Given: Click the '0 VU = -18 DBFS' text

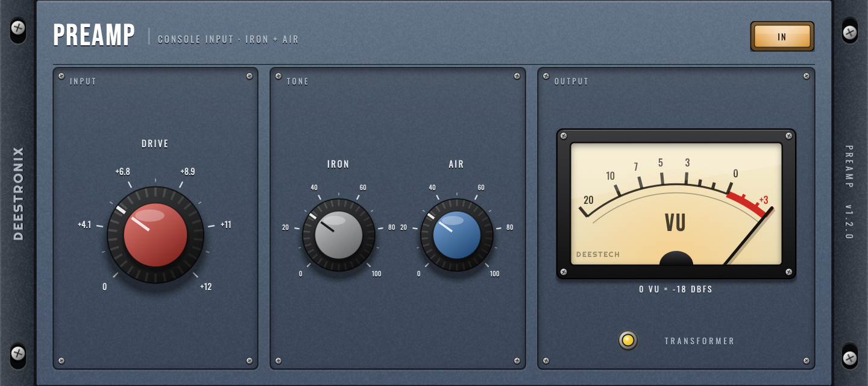Looking at the screenshot, I should [x=676, y=289].
